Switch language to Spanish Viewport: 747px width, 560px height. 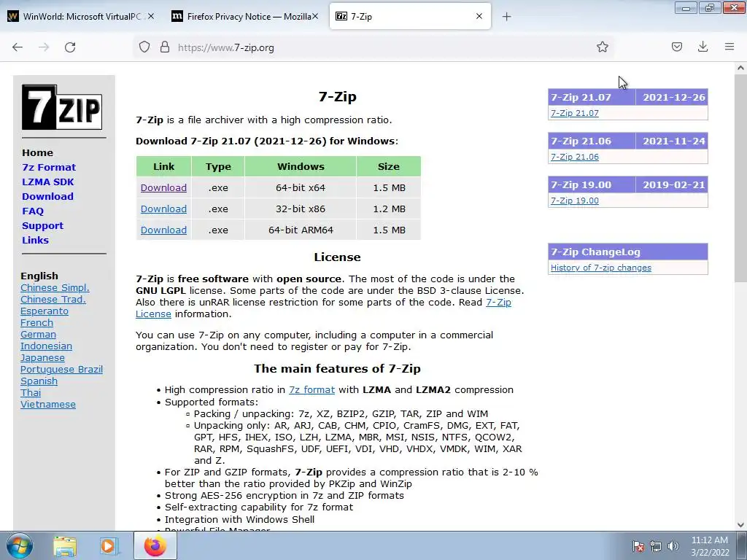pos(39,381)
